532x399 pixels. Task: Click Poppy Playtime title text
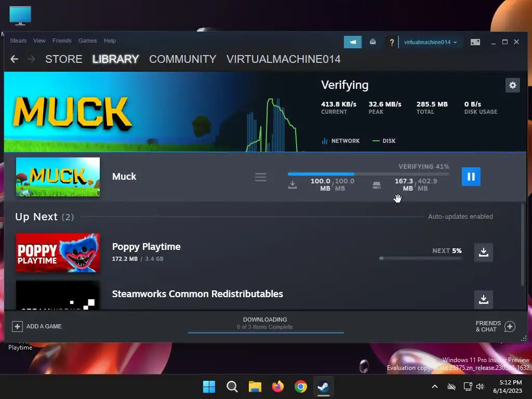(146, 247)
